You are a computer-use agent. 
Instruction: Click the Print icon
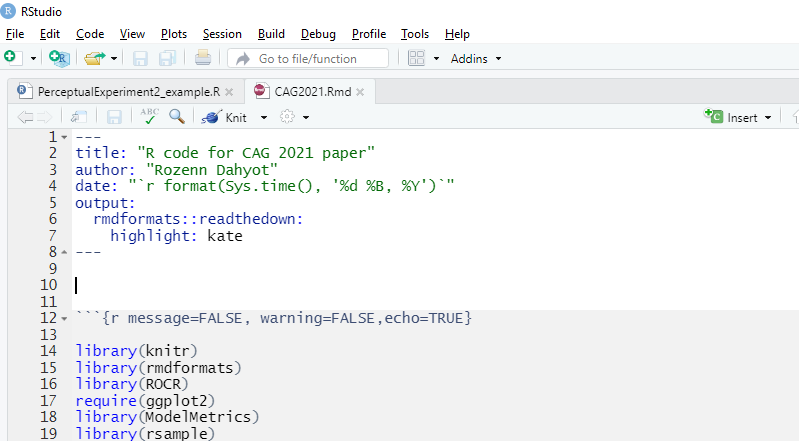(x=203, y=58)
